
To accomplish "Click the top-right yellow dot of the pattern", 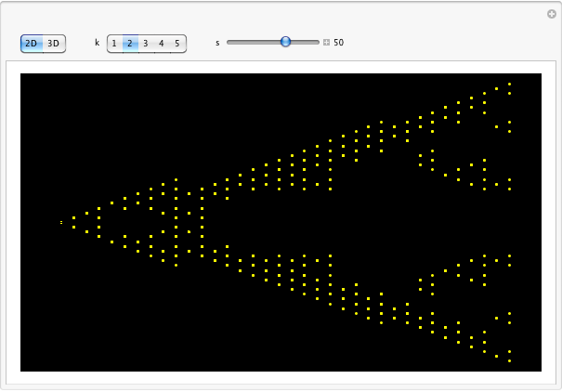I will (509, 85).
